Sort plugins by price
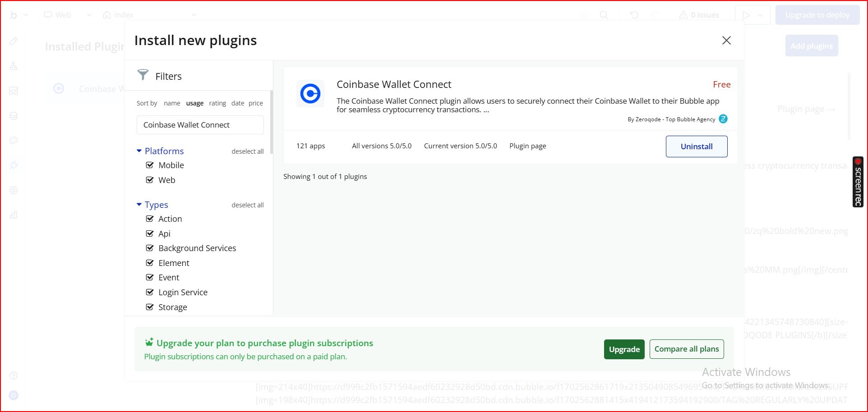 pos(255,103)
